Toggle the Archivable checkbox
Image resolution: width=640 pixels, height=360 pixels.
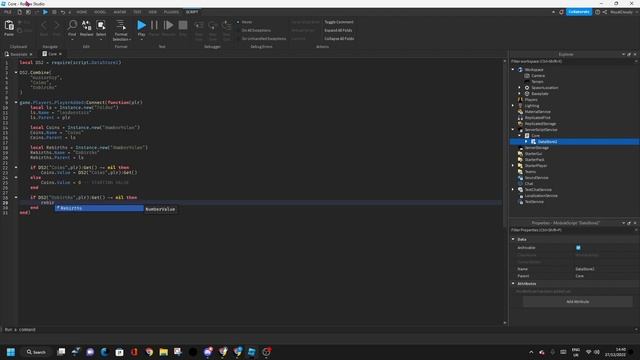pos(578,248)
